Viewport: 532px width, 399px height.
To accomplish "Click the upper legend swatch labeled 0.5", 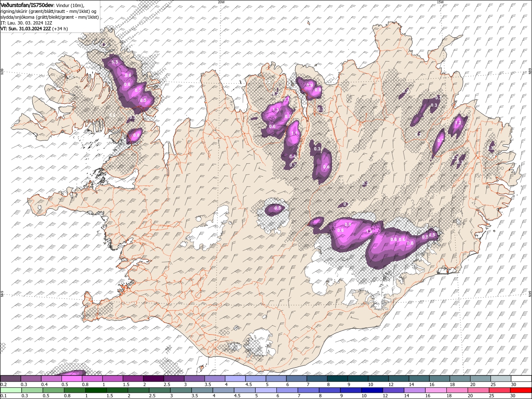I will [x=71, y=379].
